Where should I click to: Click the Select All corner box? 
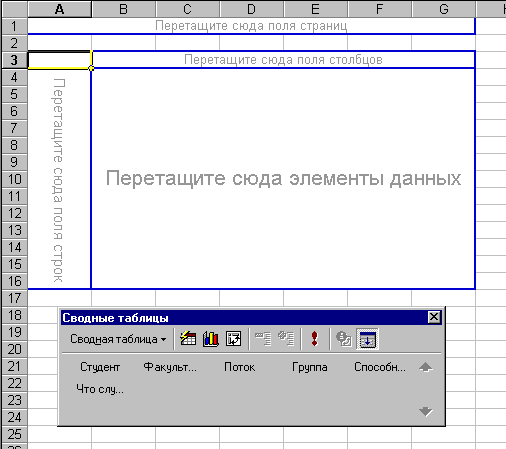coord(14,9)
